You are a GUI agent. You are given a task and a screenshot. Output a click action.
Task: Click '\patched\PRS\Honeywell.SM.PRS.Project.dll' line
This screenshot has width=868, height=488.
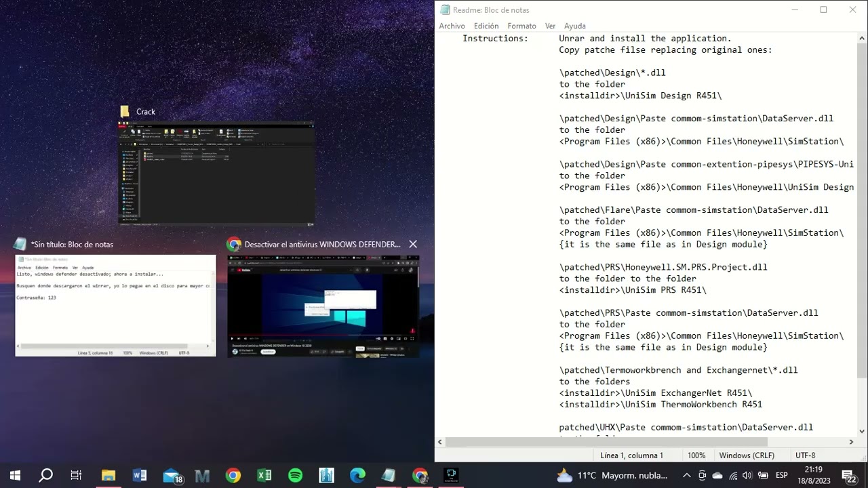coord(663,267)
